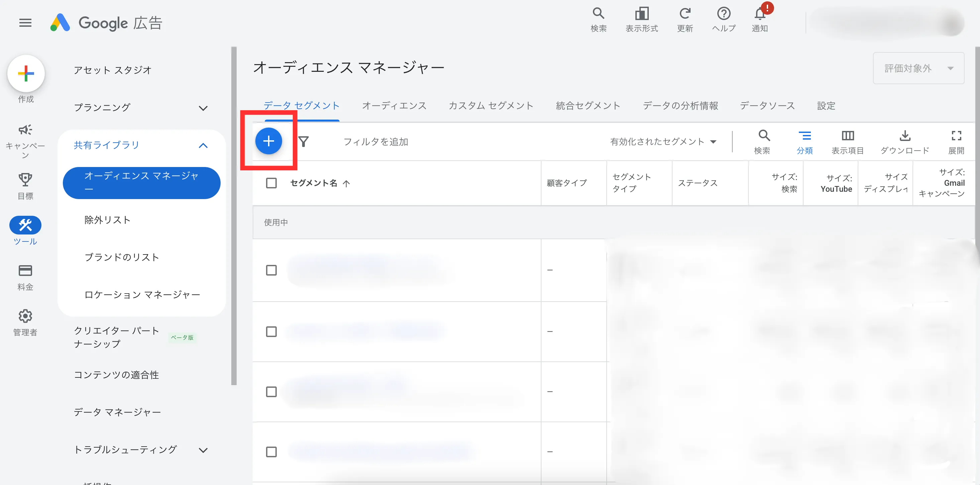980x485 pixels.
Task: Open the notifications bell icon
Action: coord(759,14)
